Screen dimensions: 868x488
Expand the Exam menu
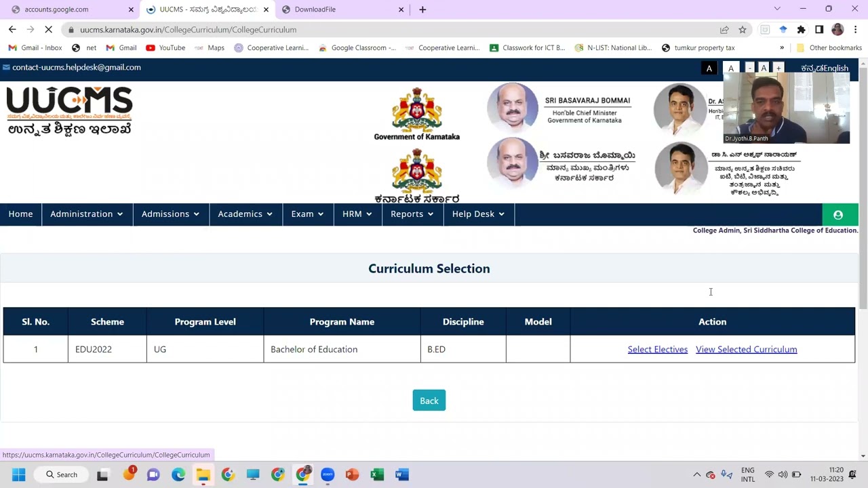[x=308, y=214]
